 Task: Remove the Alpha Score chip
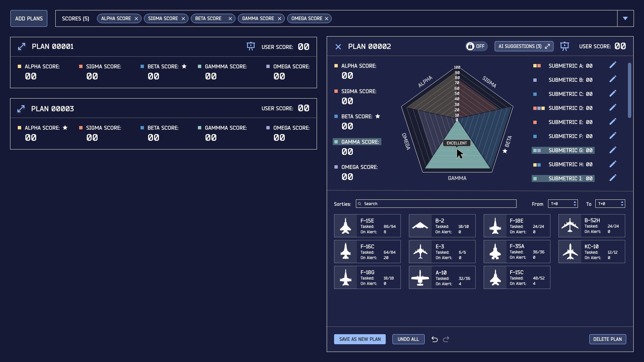(x=136, y=19)
